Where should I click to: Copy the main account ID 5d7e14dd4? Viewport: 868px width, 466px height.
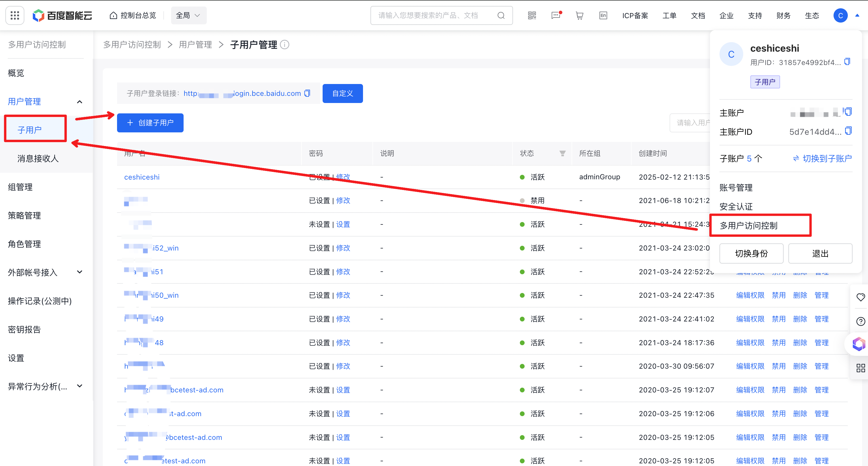click(848, 131)
